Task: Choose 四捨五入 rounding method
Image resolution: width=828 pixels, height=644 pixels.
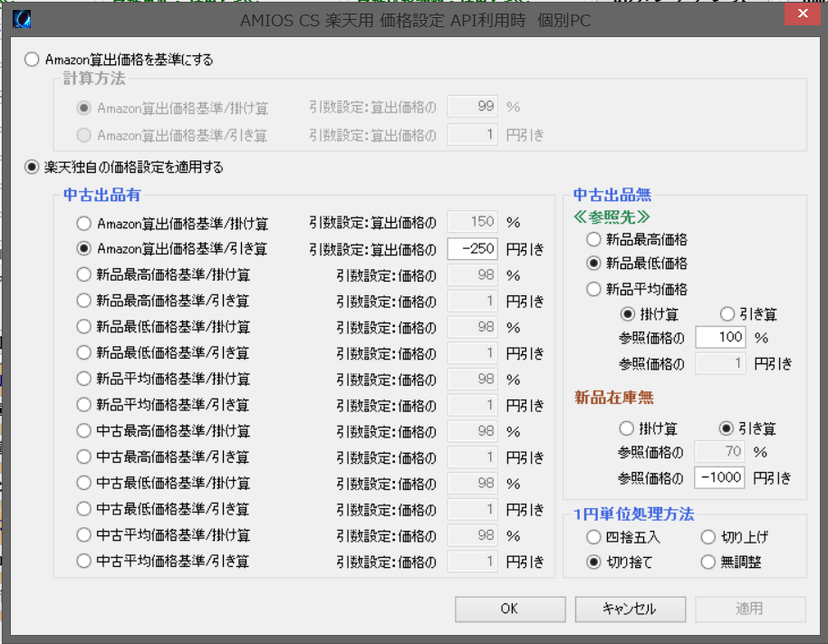Action: point(593,537)
